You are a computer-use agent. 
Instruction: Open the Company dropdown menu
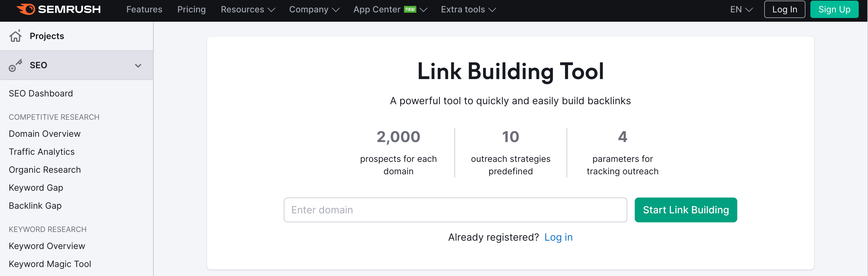[x=314, y=9]
